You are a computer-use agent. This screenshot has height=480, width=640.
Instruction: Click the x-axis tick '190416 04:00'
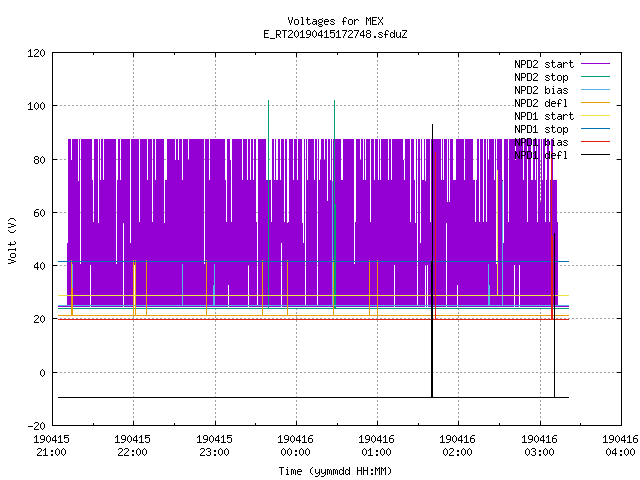coord(620,446)
